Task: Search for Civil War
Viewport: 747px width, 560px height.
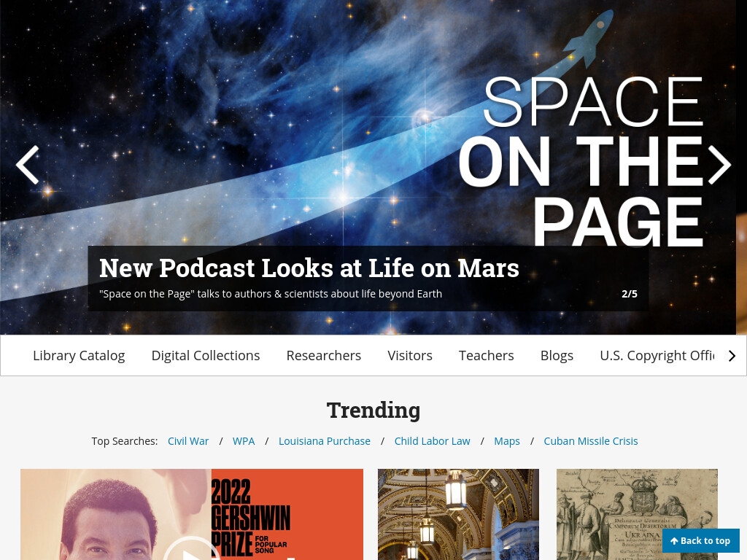Action: pos(188,441)
